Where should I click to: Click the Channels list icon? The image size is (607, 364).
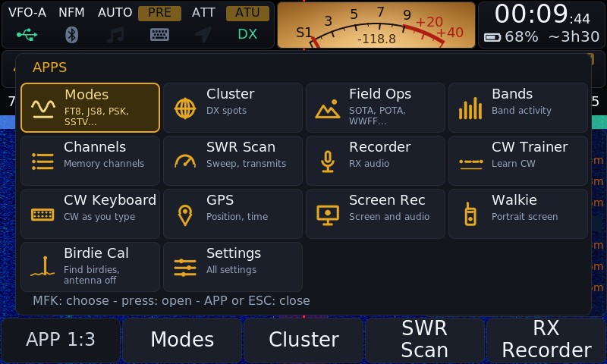(42, 162)
